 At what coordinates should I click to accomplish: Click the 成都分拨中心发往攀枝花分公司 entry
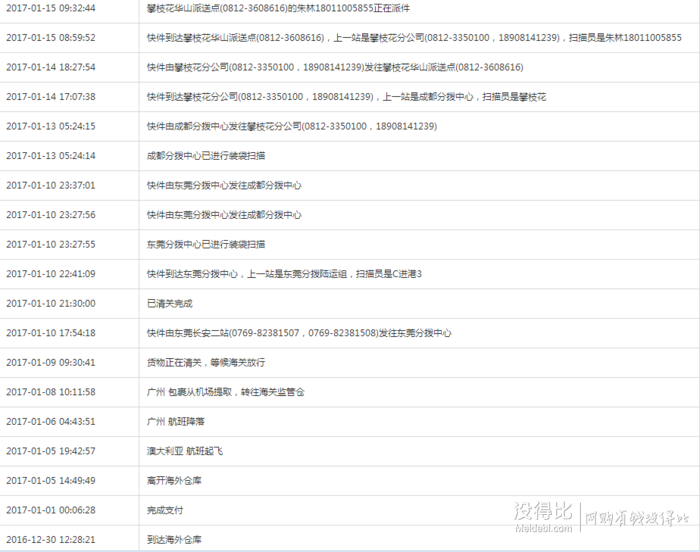point(292,126)
